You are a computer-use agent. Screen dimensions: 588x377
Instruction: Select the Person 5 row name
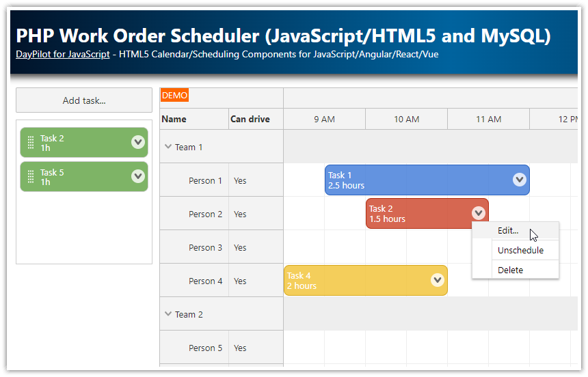(x=205, y=348)
